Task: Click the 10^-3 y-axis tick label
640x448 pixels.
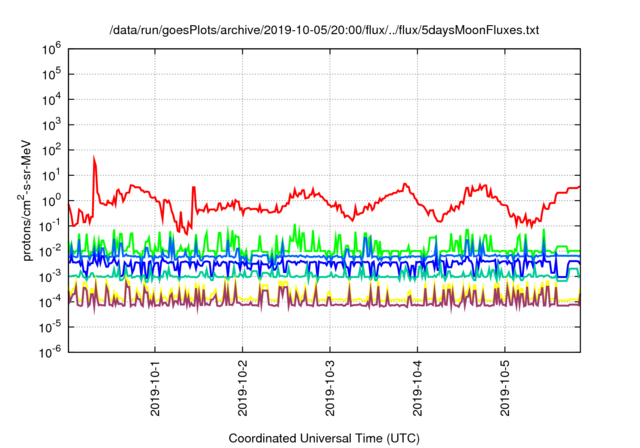Action: 51,277
